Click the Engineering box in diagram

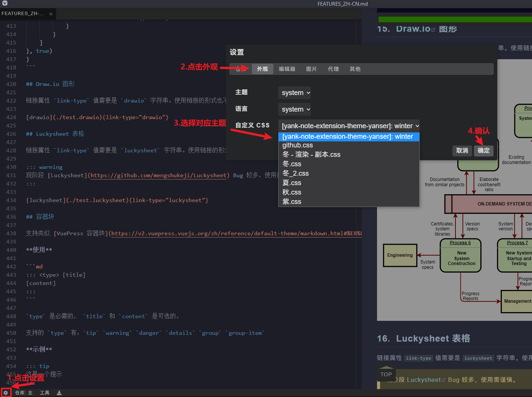coord(400,255)
